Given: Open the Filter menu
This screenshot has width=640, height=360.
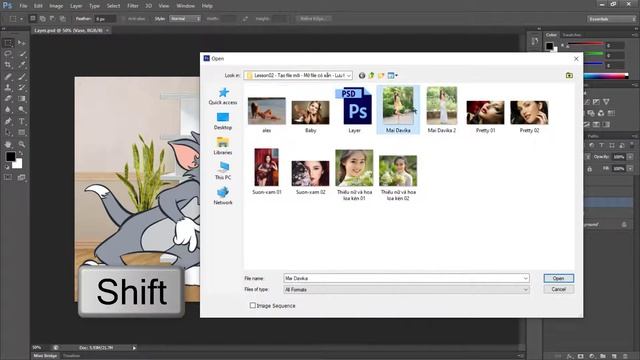Looking at the screenshot, I should (x=133, y=6).
